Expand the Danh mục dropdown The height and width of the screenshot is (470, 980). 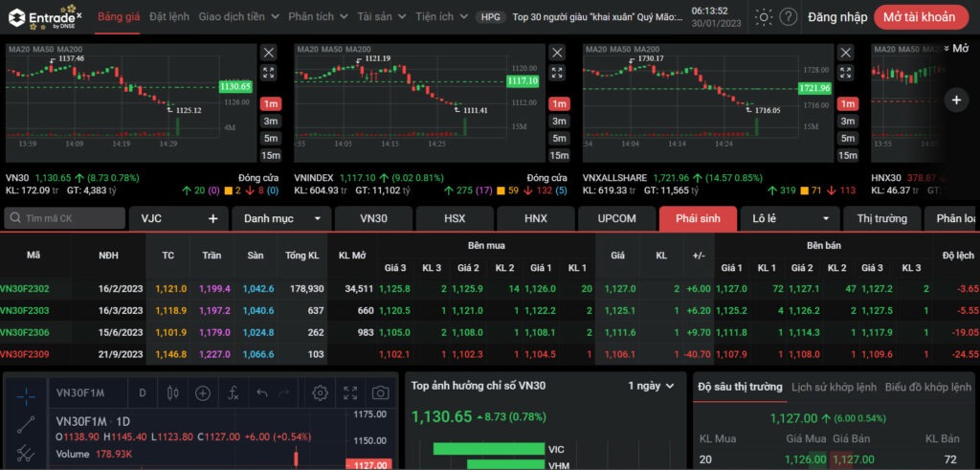coord(281,218)
